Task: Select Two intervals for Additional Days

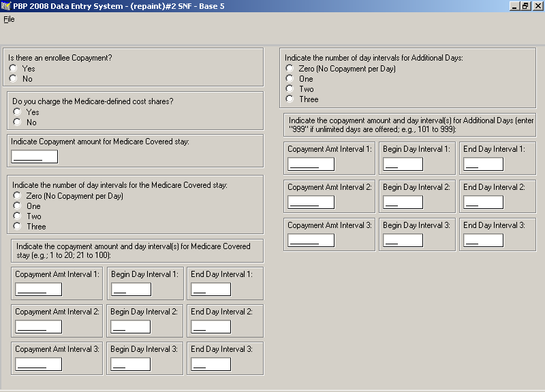Action: click(x=290, y=88)
